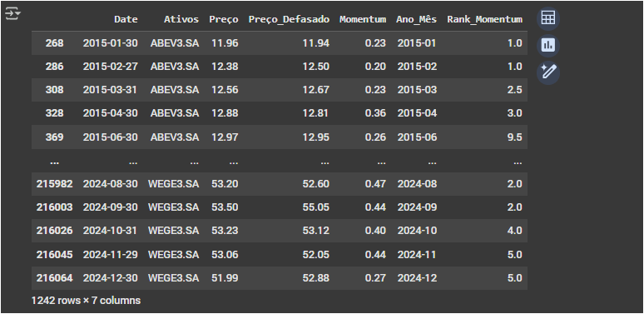Select date cell 2024-08-30
Viewport: 644px width, 314px height.
[x=110, y=184]
